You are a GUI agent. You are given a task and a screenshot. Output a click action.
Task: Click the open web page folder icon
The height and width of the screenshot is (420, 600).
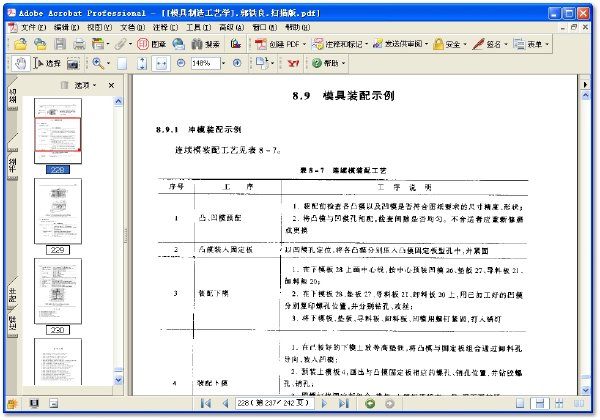pyautogui.click(x=40, y=44)
